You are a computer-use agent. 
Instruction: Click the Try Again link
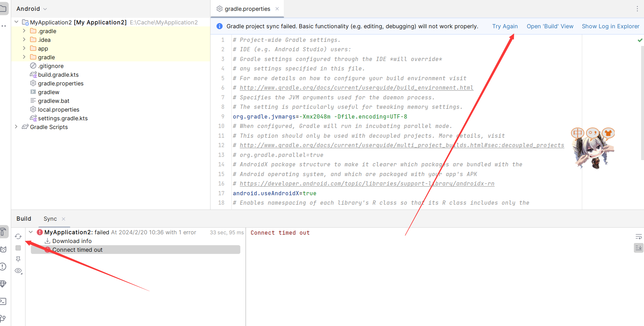pos(505,26)
